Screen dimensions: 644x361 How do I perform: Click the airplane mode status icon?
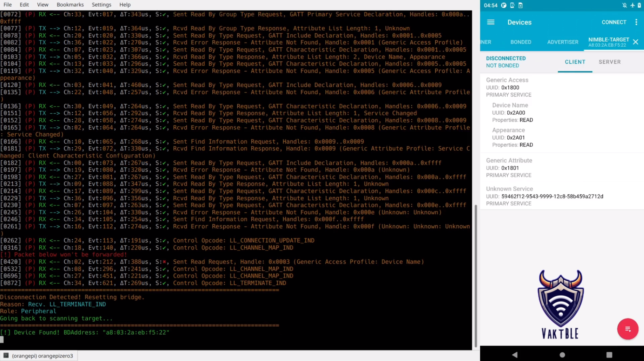632,5
